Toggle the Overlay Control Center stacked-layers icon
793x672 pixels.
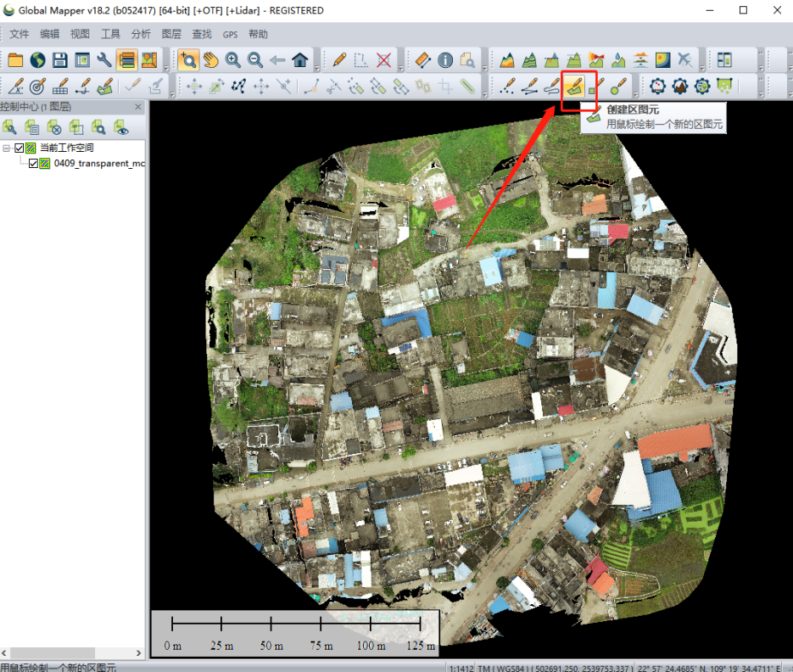127,60
